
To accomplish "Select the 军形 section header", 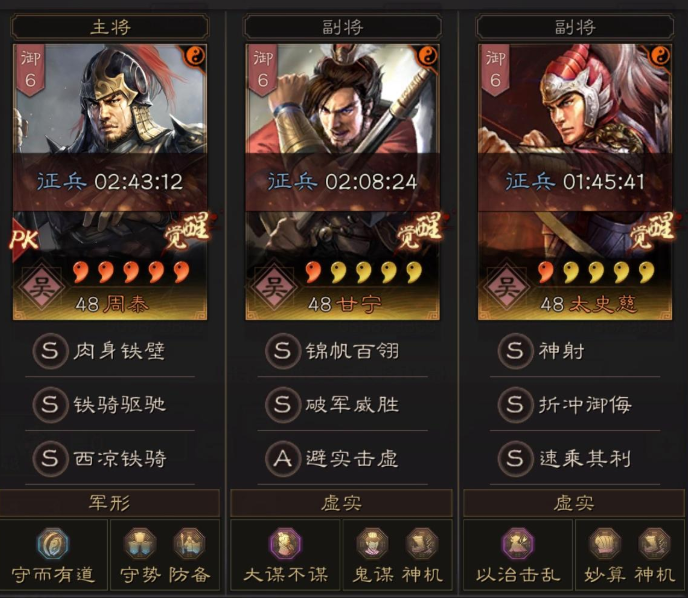I will point(110,503).
